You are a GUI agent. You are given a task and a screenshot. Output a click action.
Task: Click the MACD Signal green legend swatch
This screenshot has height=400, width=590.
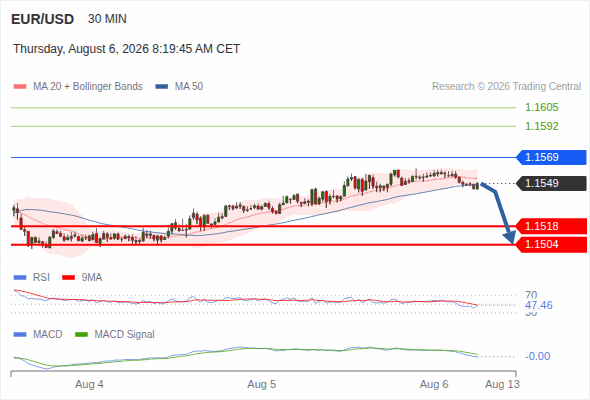(81, 335)
